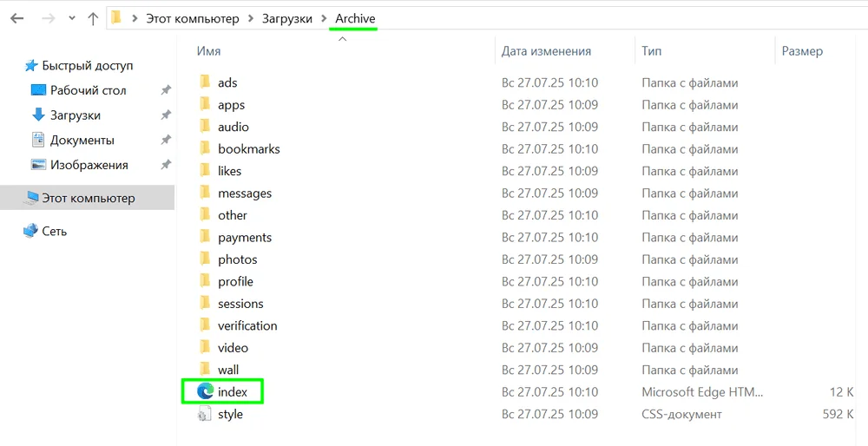Click the '592 K' size value
Screen dimensions: 868x446
pos(838,414)
